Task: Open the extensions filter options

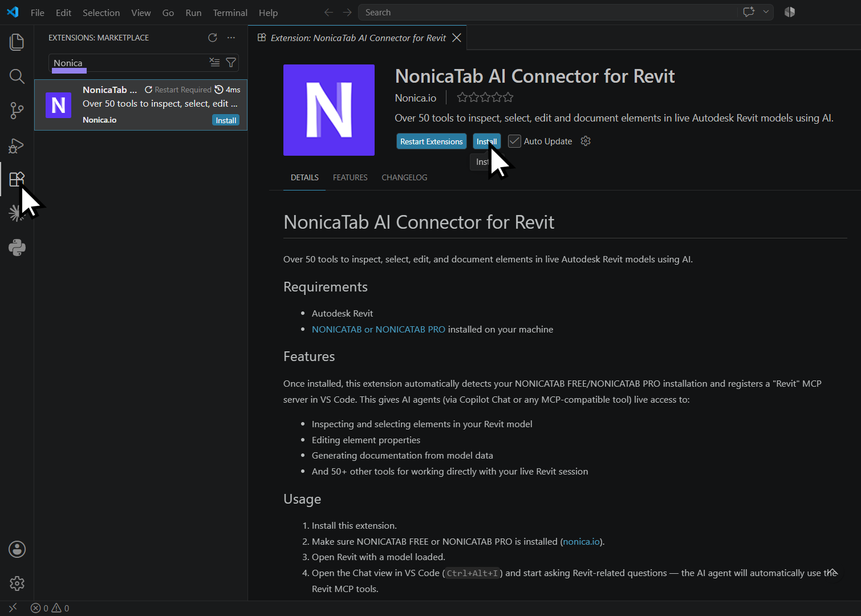Action: (x=231, y=62)
